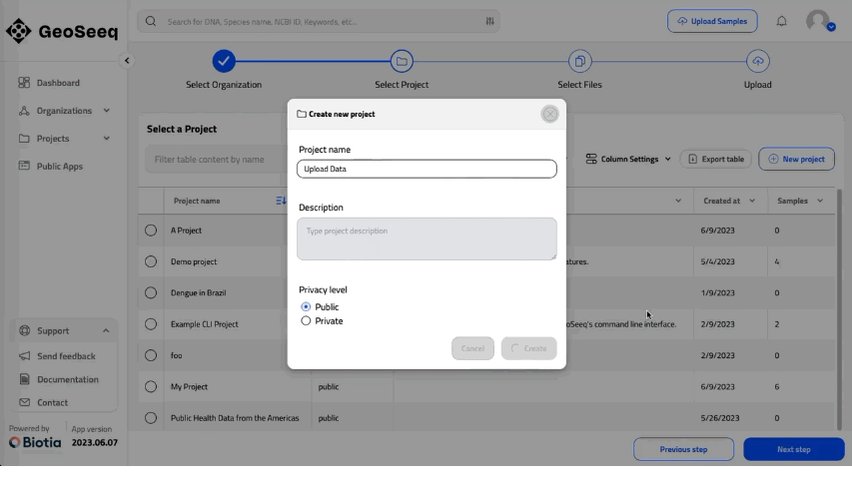Screen dimensions: 852x479
Task: Click the Create button in dialog
Action: click(x=529, y=349)
